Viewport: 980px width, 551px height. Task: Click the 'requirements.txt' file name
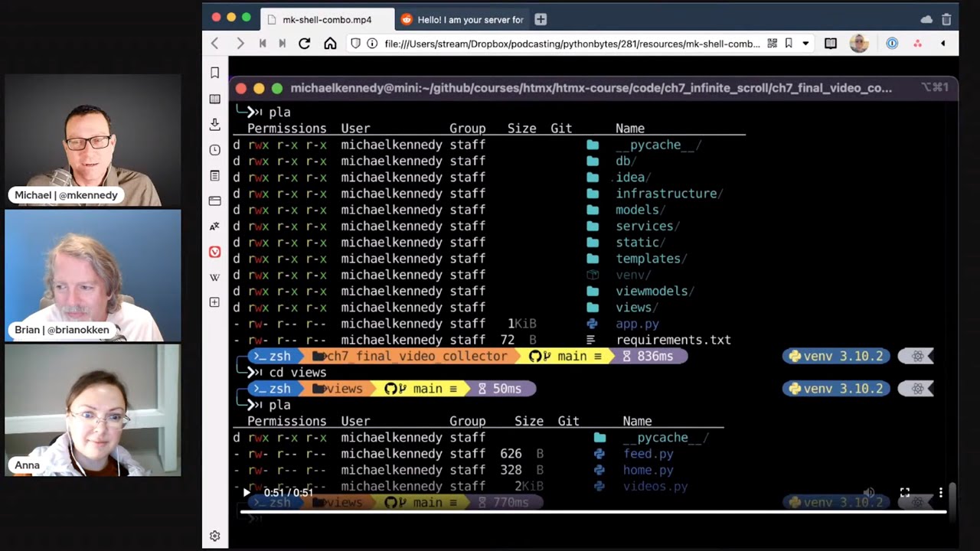pyautogui.click(x=673, y=340)
